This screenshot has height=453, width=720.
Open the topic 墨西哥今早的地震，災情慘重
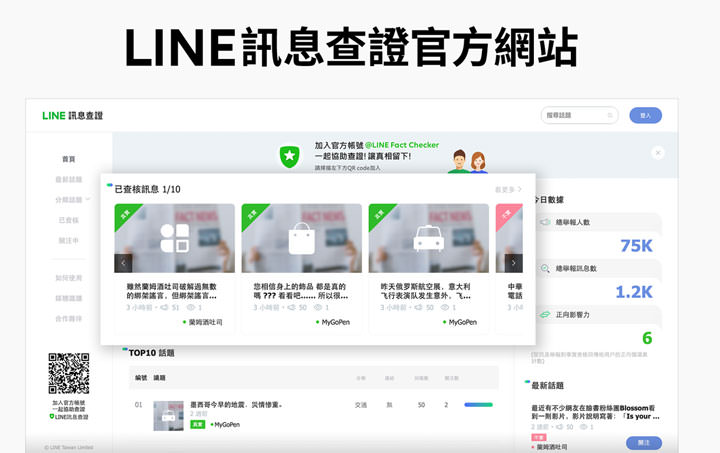236,405
